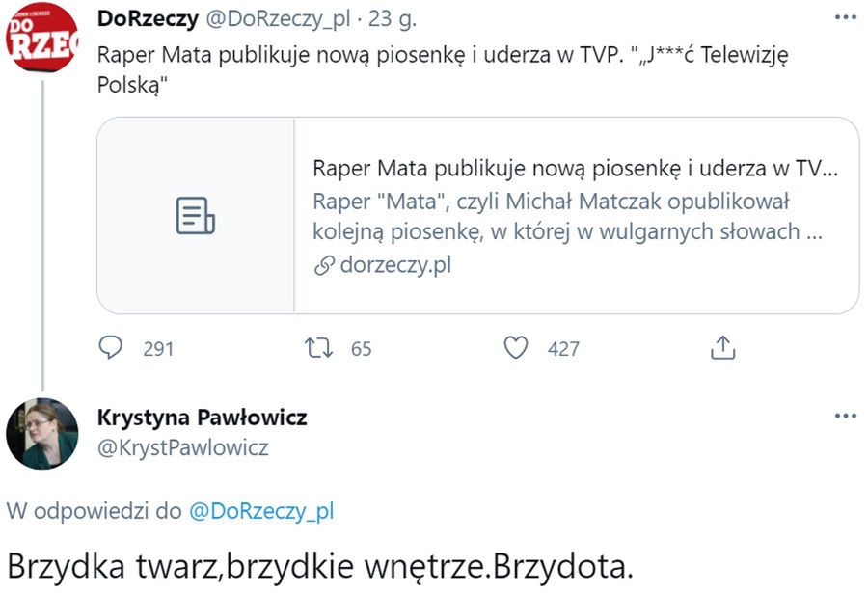Click the 427 likes count
Screen dimensions: 868x593
pyautogui.click(x=563, y=349)
